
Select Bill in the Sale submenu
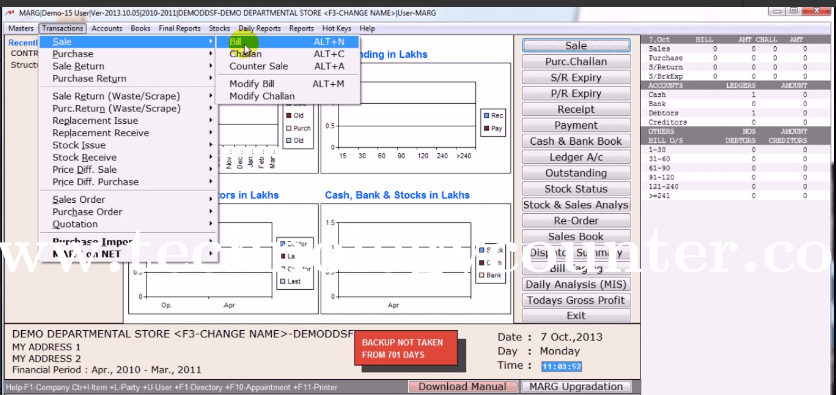[287, 42]
